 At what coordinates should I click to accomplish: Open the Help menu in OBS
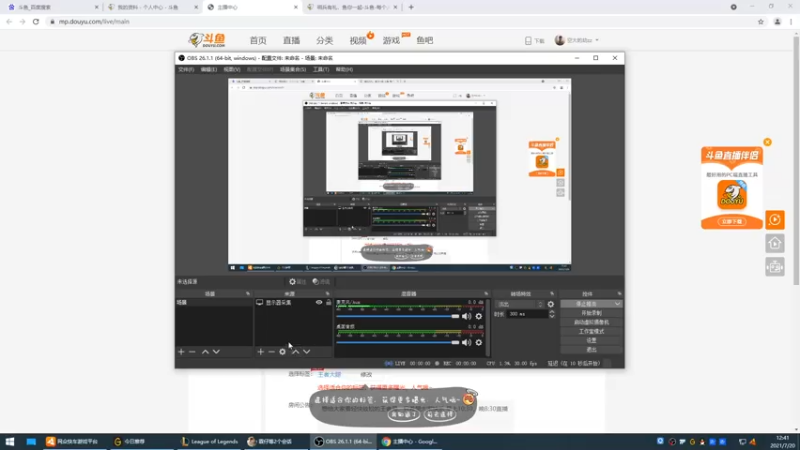click(x=344, y=69)
